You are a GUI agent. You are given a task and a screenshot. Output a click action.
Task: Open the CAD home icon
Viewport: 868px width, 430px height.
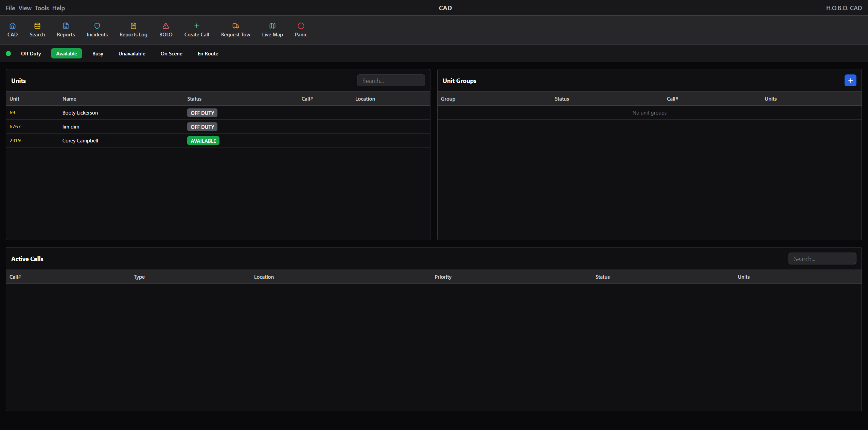[x=13, y=26]
